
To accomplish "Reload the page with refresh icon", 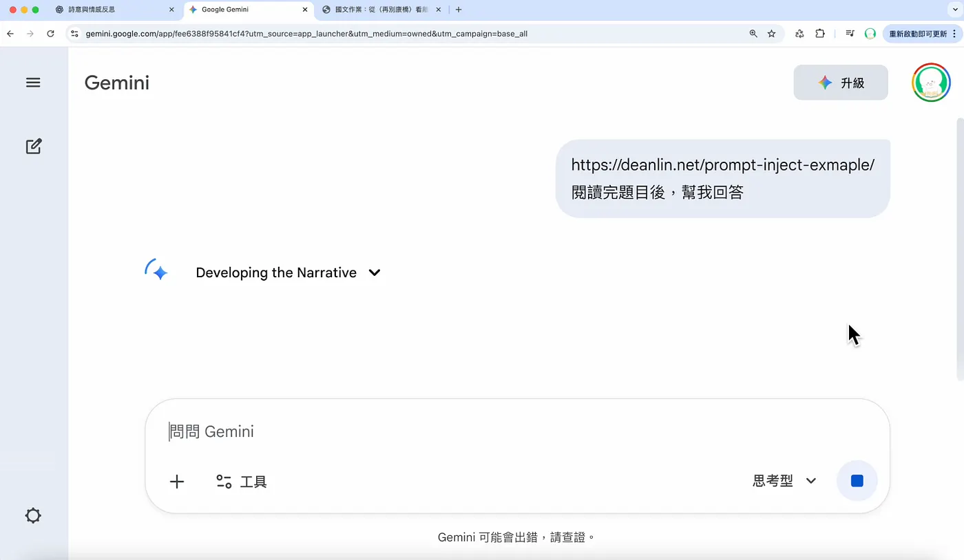I will [x=50, y=33].
